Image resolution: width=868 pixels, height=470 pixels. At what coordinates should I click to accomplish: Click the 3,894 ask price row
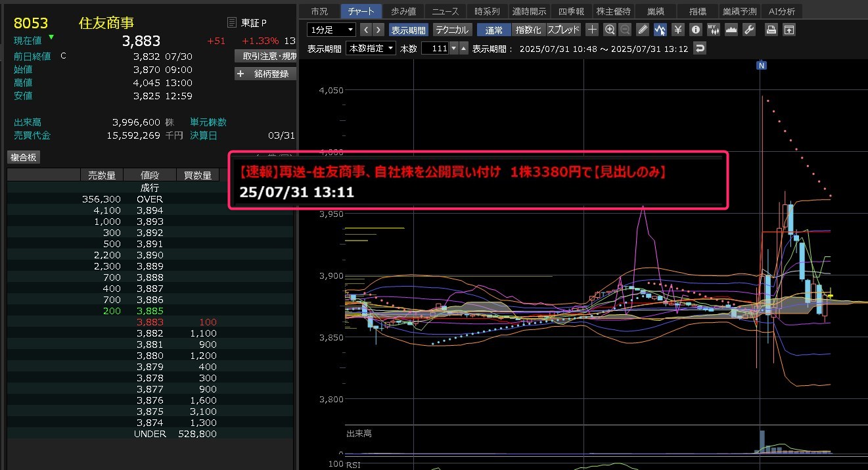pos(150,210)
